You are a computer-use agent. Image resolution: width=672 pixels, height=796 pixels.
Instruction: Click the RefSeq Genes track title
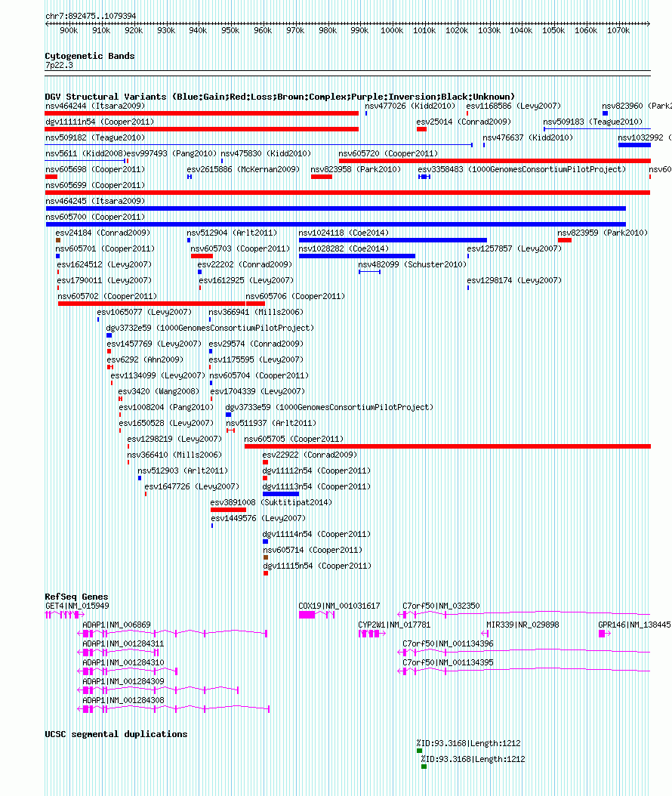[77, 597]
